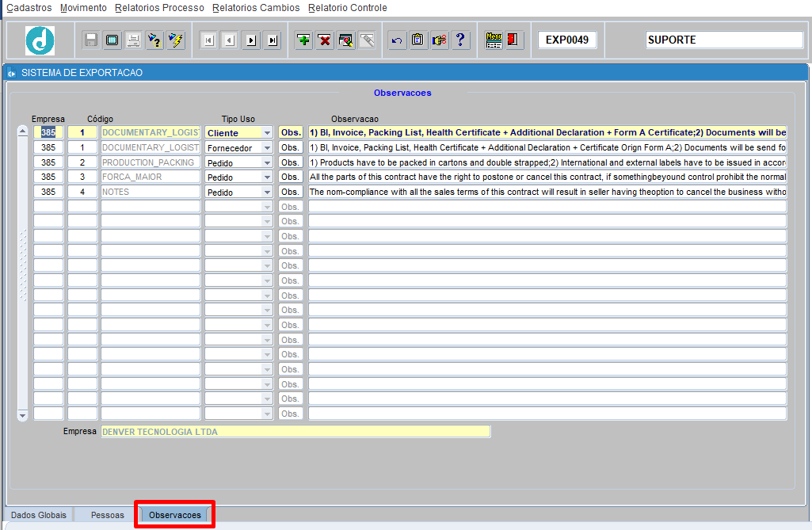Click observation text starting '1) Products have'
This screenshot has height=530, width=812.
[547, 162]
